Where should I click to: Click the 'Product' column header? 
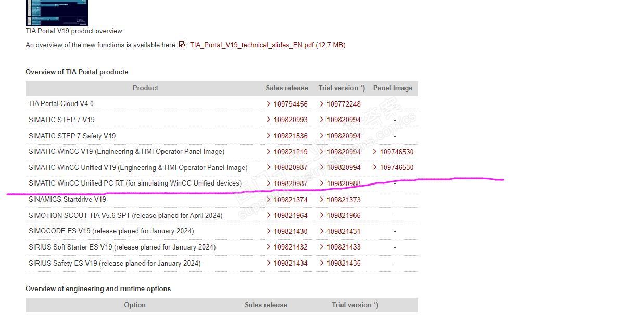pos(145,88)
